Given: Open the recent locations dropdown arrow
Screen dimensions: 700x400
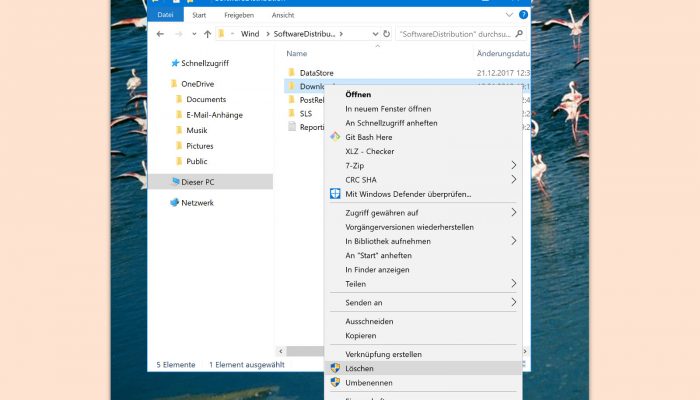Looking at the screenshot, I should [x=194, y=34].
